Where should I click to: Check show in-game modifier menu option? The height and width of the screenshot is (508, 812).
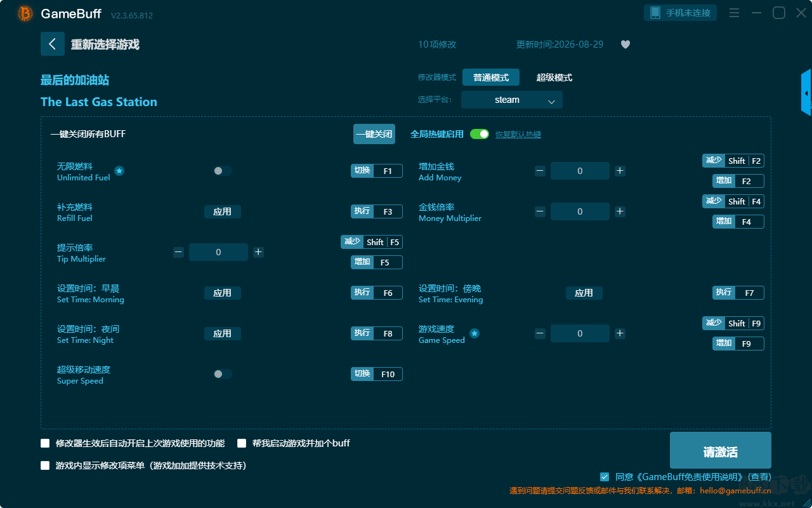click(x=45, y=465)
